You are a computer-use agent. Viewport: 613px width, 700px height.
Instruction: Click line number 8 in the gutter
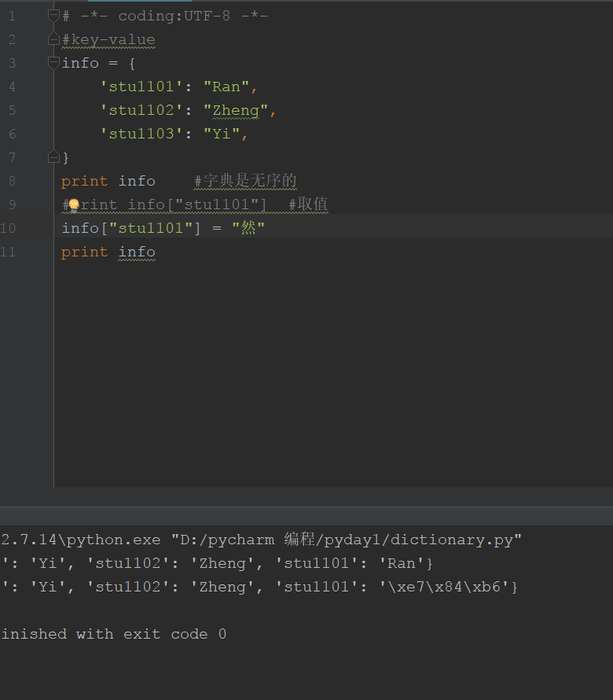tap(11, 181)
